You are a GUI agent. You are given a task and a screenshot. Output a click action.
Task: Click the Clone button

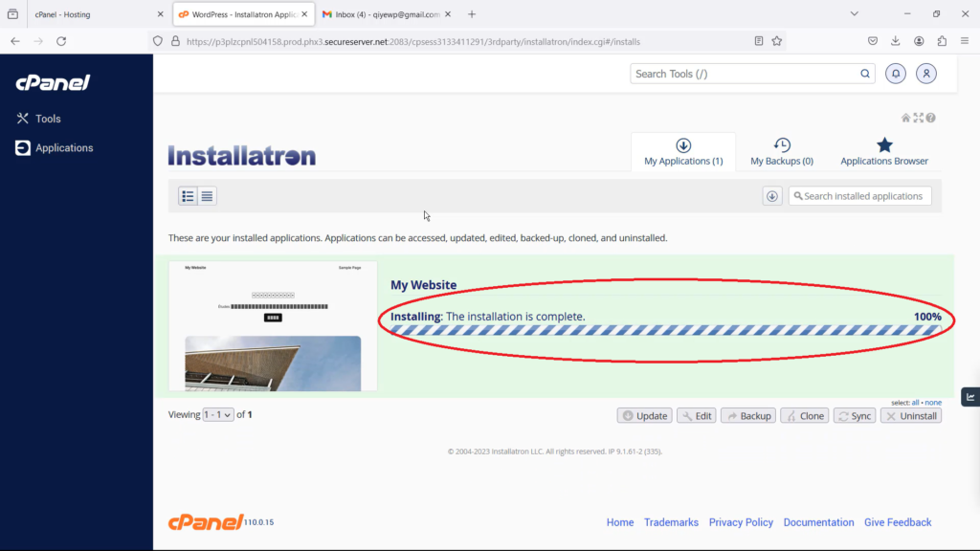(x=804, y=415)
